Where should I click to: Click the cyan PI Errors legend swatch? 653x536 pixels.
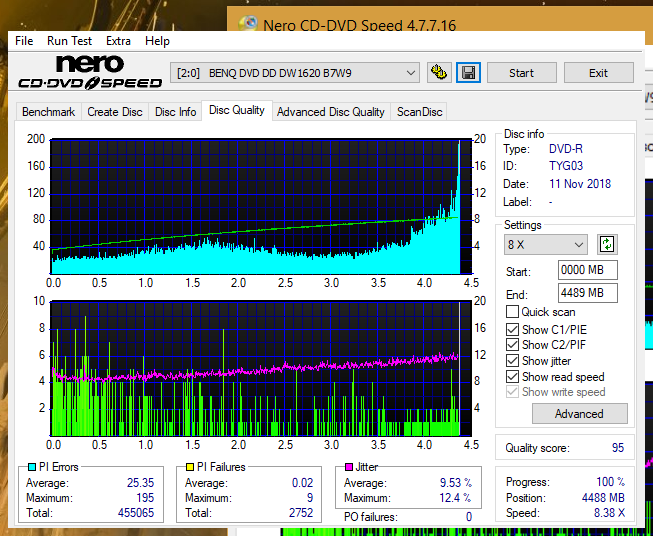(x=32, y=467)
